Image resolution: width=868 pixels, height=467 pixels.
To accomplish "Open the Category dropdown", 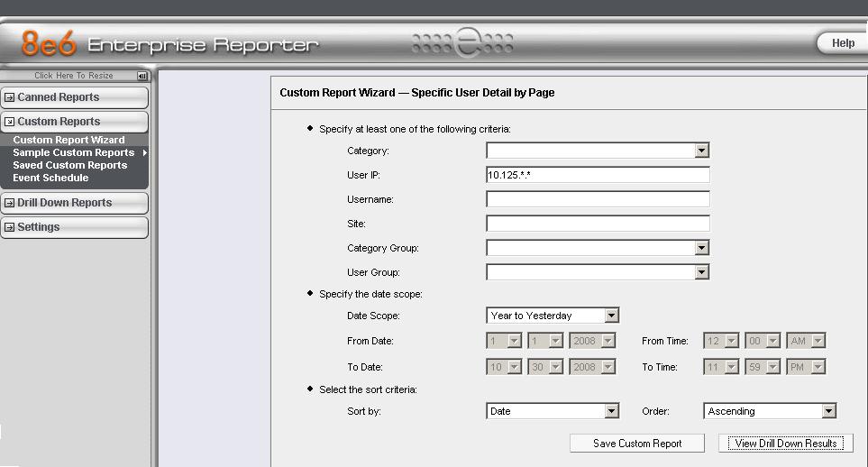I will (701, 151).
